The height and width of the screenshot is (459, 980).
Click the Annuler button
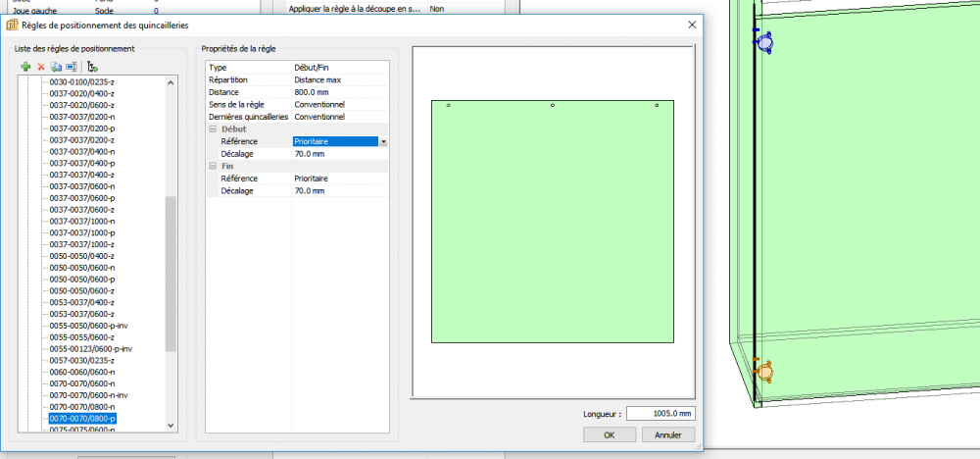[668, 435]
